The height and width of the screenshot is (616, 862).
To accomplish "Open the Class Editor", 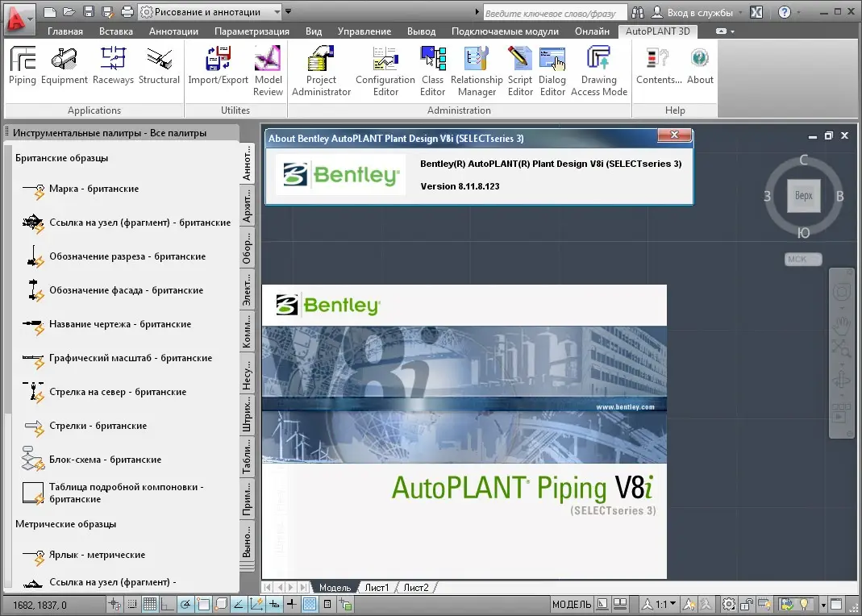I will (433, 72).
